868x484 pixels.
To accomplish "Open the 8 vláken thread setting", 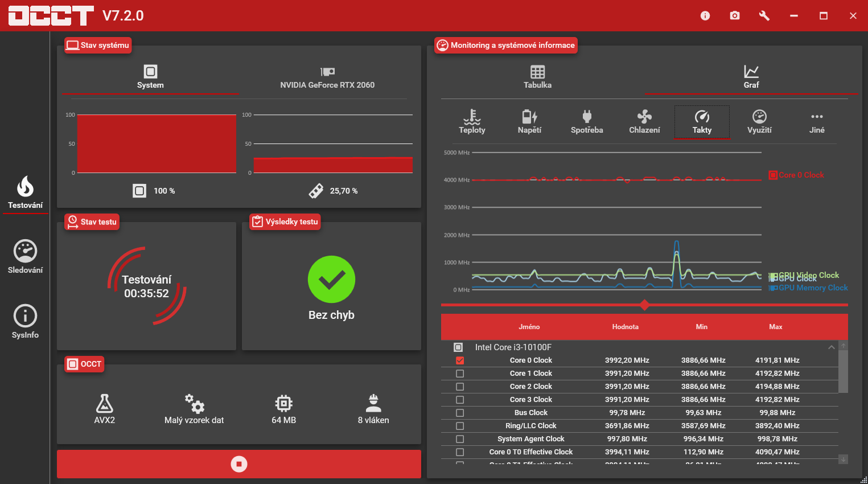I will pos(373,409).
